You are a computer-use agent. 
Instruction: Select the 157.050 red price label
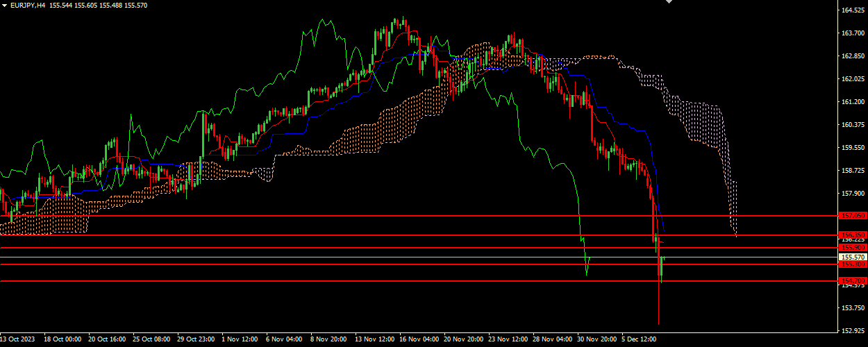tap(851, 216)
